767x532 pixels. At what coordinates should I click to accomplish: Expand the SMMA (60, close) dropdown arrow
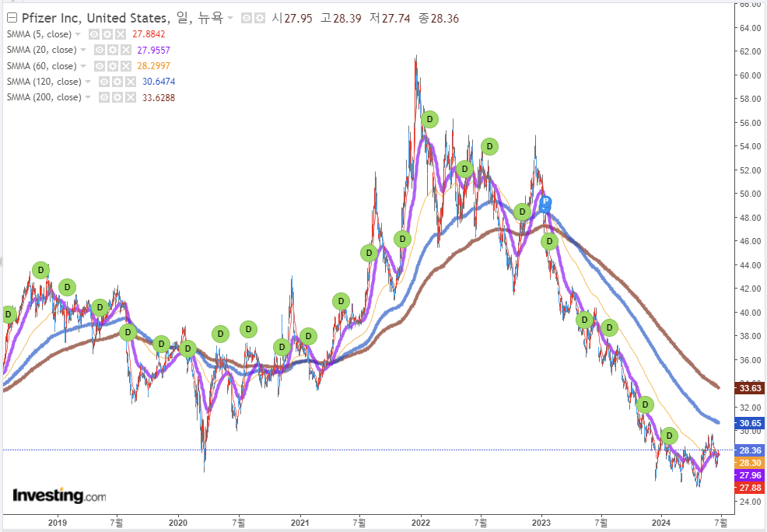pos(83,66)
